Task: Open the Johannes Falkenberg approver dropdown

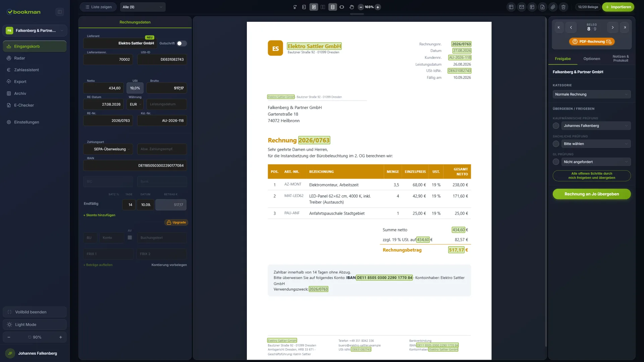Action: pos(596,126)
